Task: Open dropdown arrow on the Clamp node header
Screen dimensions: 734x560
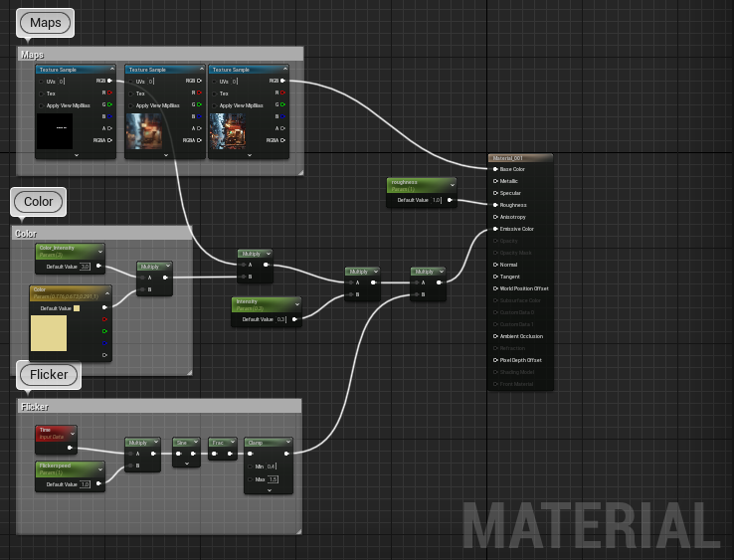Action: [288, 442]
